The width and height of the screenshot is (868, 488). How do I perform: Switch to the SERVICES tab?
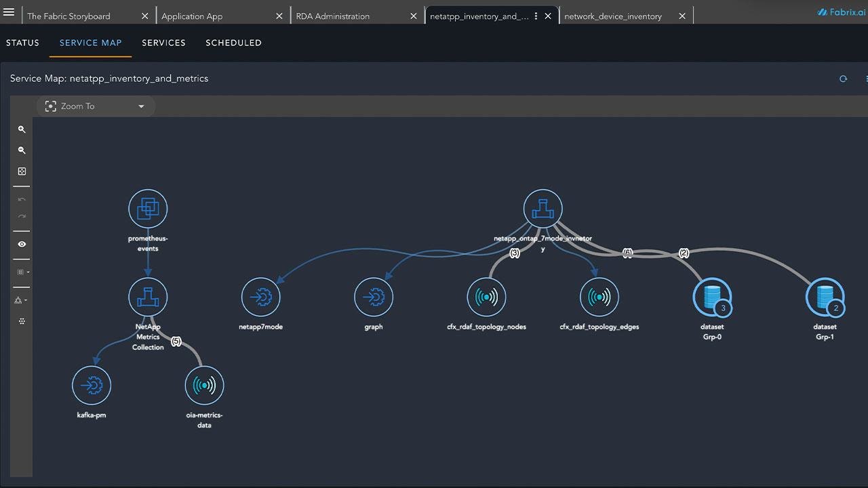tap(163, 43)
